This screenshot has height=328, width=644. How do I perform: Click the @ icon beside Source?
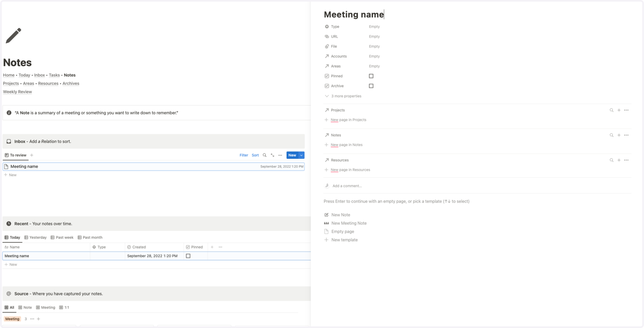click(x=9, y=294)
